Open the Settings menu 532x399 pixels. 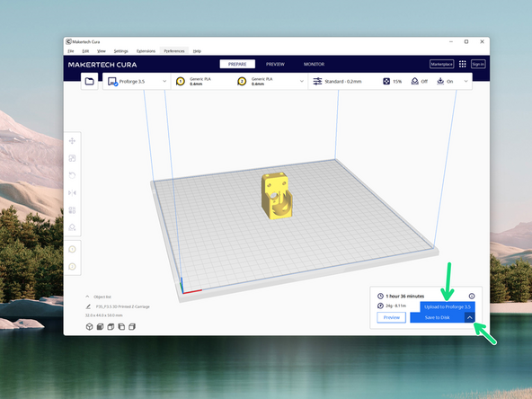[120, 51]
